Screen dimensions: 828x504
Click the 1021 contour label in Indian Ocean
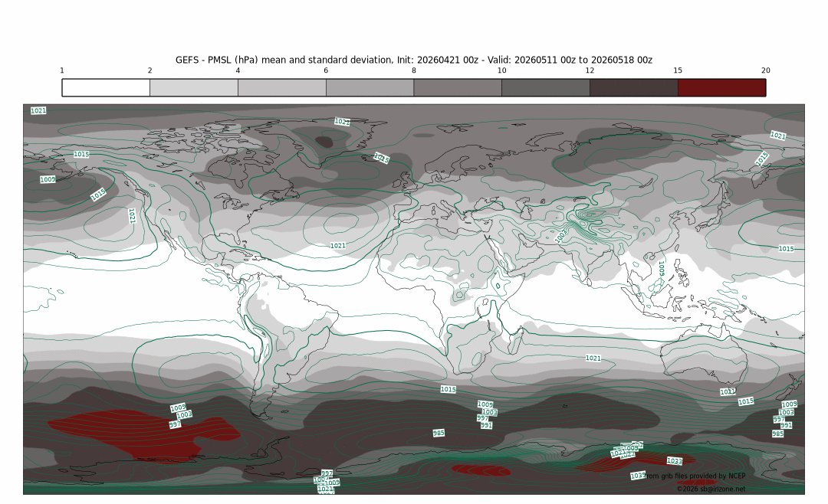click(x=593, y=358)
